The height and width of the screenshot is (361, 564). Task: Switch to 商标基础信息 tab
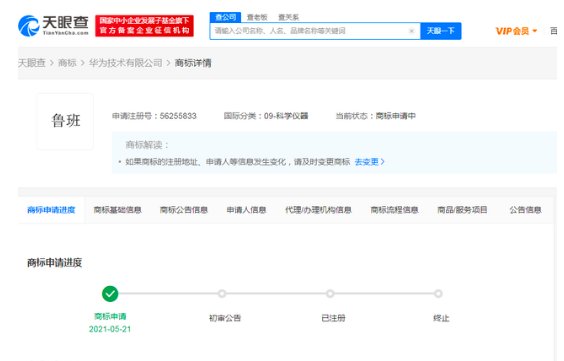pos(117,210)
